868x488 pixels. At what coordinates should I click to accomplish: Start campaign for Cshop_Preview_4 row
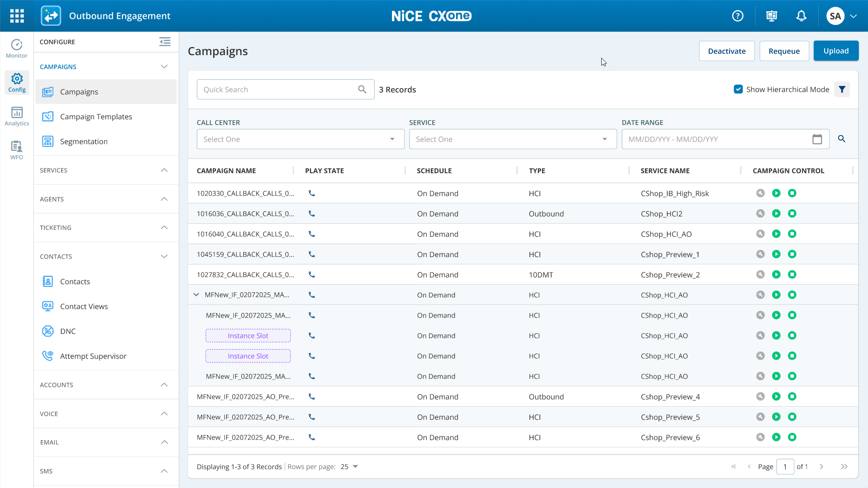[x=776, y=397]
